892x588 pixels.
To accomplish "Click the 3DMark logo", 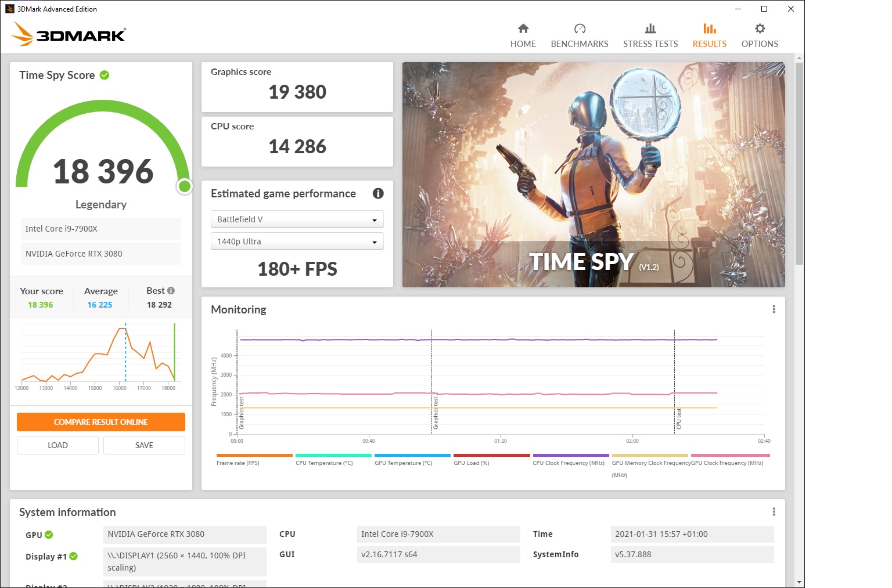I will [x=69, y=34].
